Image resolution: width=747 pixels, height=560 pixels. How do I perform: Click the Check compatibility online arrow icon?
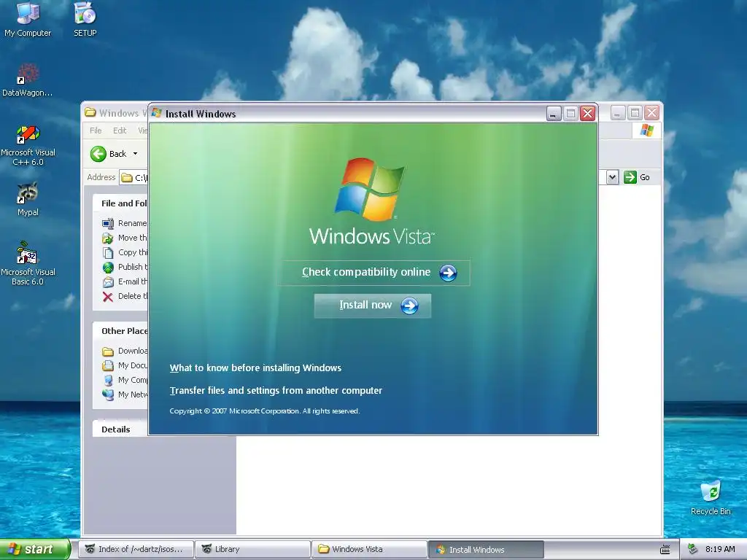(448, 273)
